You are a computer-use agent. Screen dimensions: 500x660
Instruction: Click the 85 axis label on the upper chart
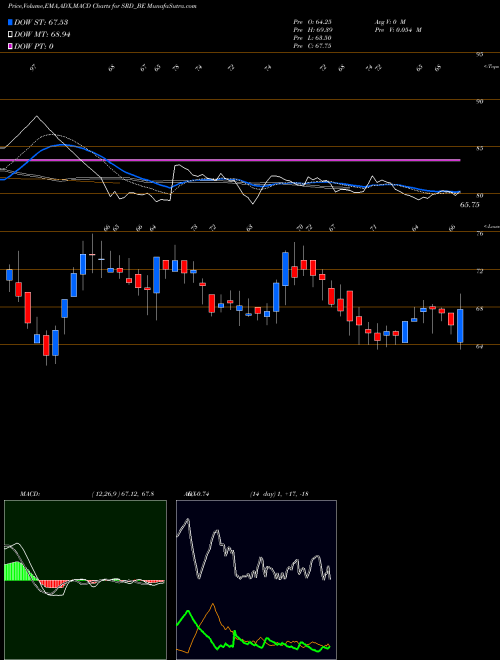(479, 149)
